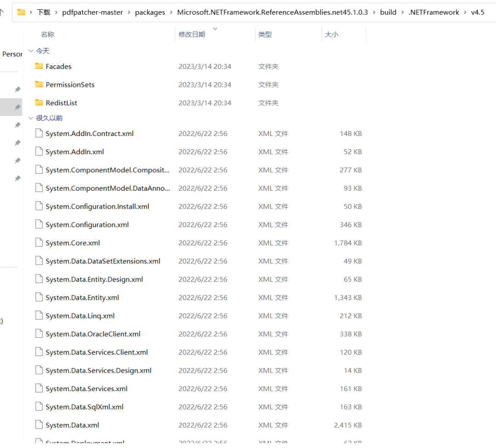Click the System.Data.Services.Design.xml file icon
The height and width of the screenshot is (448, 496).
click(x=39, y=370)
